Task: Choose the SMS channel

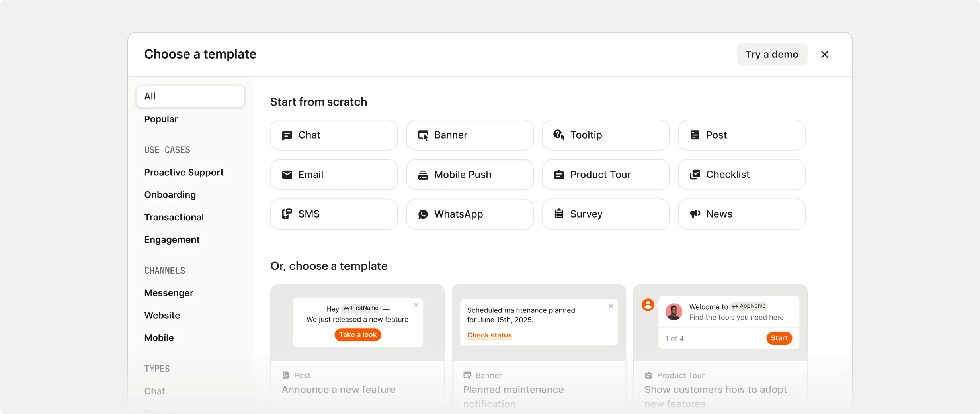Action: pos(334,214)
